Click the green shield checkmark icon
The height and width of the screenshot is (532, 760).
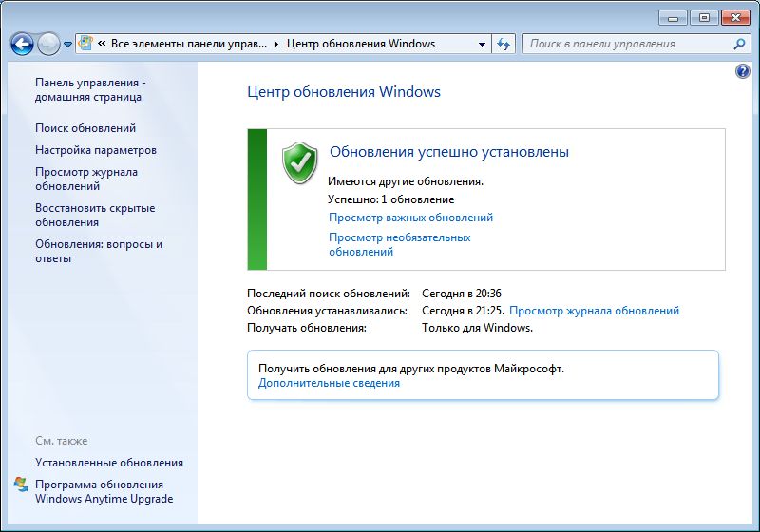click(x=299, y=163)
